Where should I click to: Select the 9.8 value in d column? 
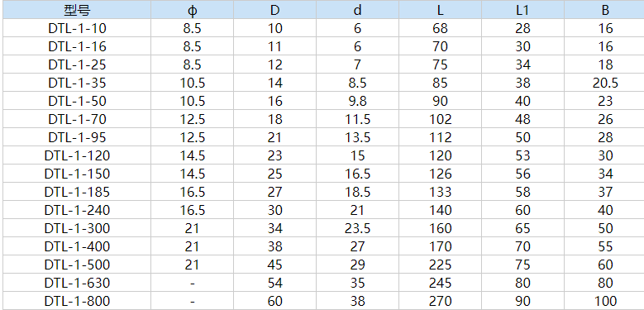357,101
